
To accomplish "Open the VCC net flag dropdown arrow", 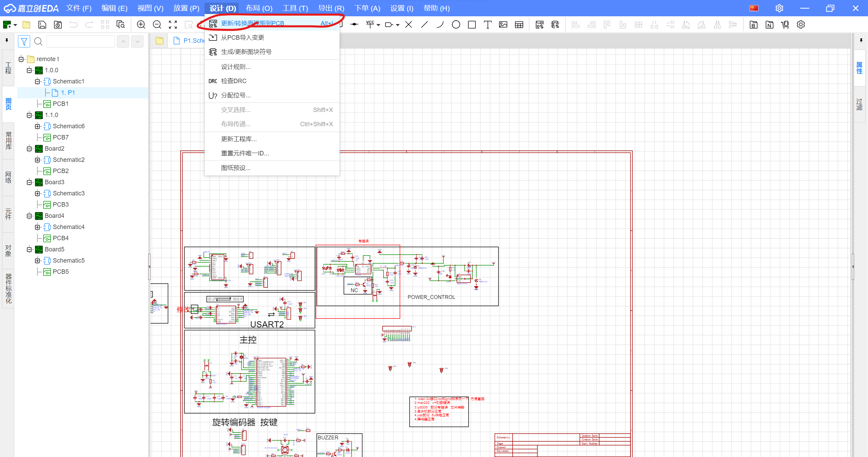I will point(378,25).
